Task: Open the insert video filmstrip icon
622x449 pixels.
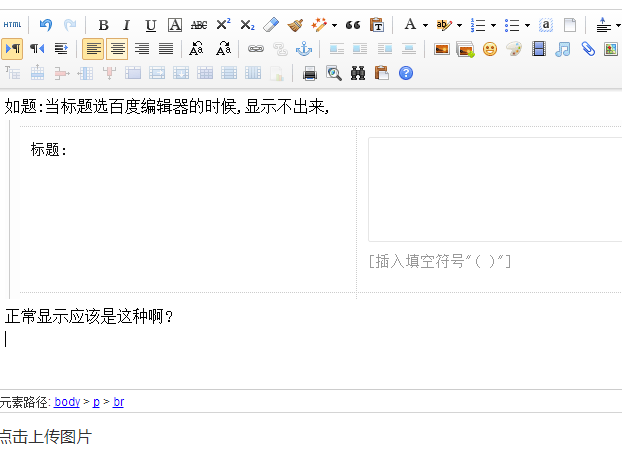Action: (539, 49)
